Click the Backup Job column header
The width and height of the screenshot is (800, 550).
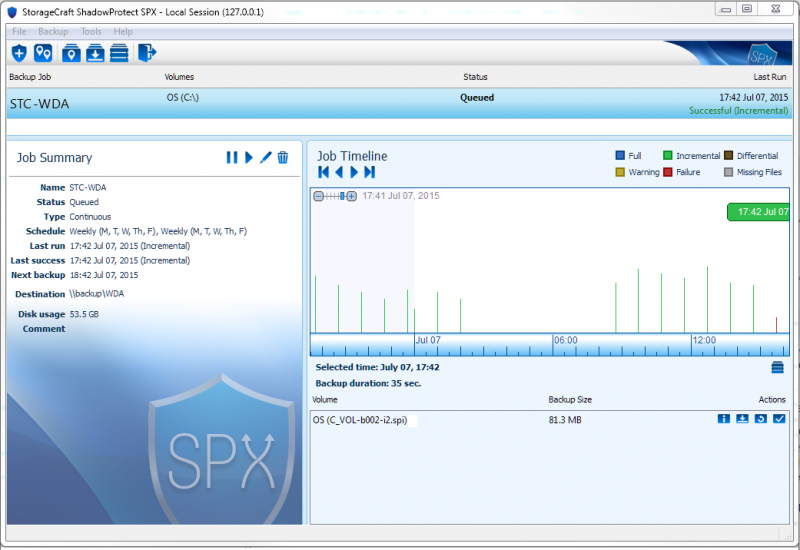tap(30, 77)
